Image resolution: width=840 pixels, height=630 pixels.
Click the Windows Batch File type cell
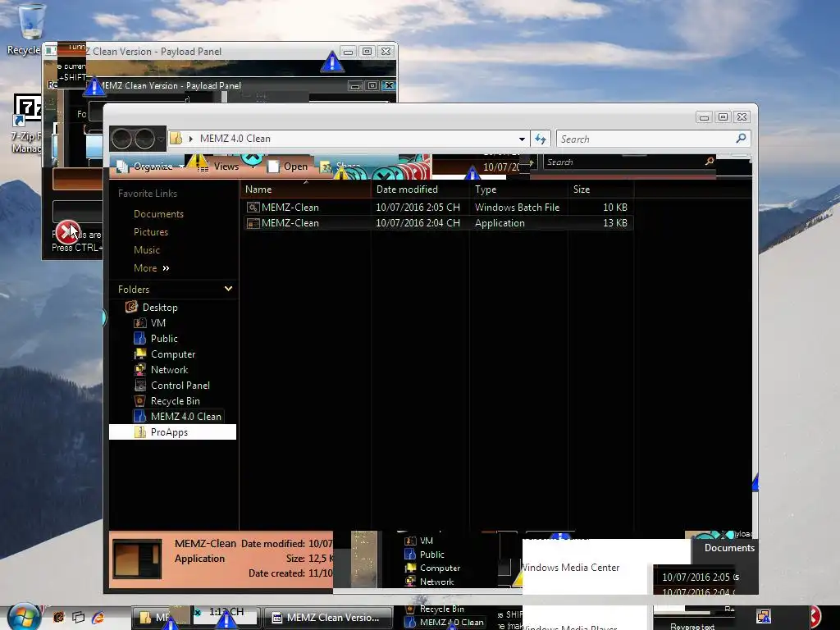(517, 208)
